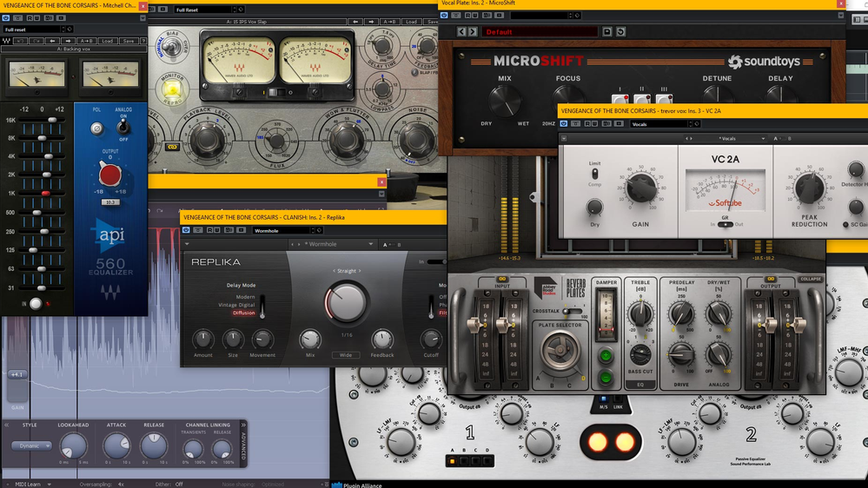This screenshot has width=868, height=488.
Task: Click Load in tape plugin toolbar
Action: coord(411,22)
